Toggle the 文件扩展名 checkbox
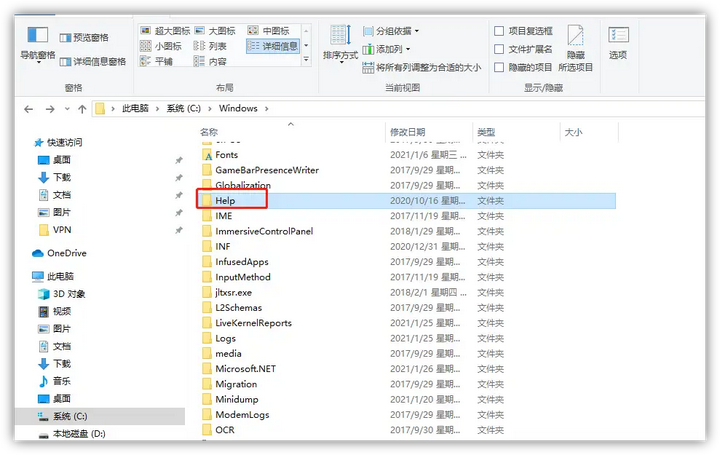 pos(499,49)
